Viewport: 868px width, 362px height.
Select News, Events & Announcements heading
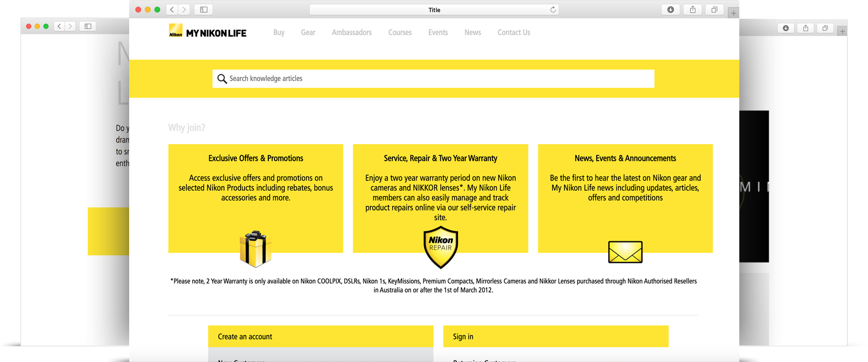point(625,158)
